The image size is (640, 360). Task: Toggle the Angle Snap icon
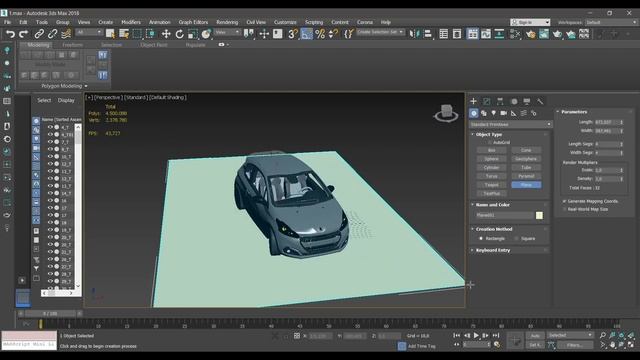click(x=306, y=34)
